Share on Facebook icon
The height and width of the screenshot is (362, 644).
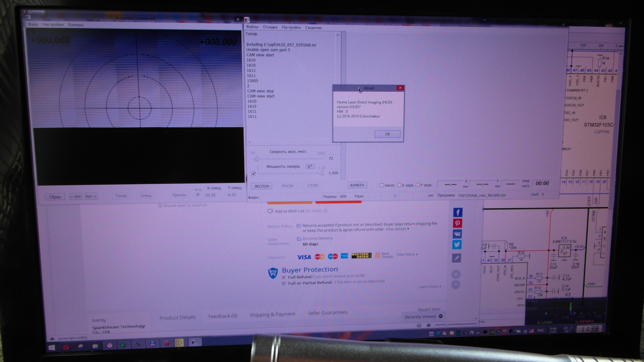[x=458, y=212]
